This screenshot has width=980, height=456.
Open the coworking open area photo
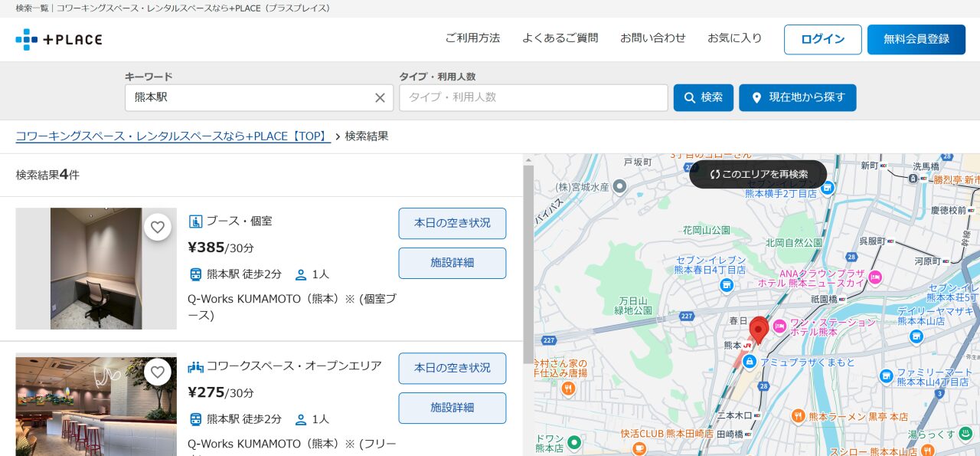[96, 405]
